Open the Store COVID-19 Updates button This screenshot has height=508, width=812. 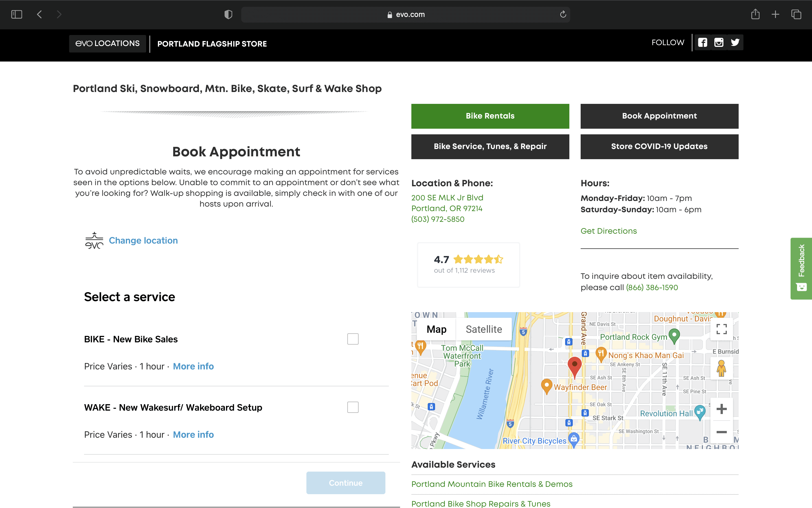click(659, 146)
